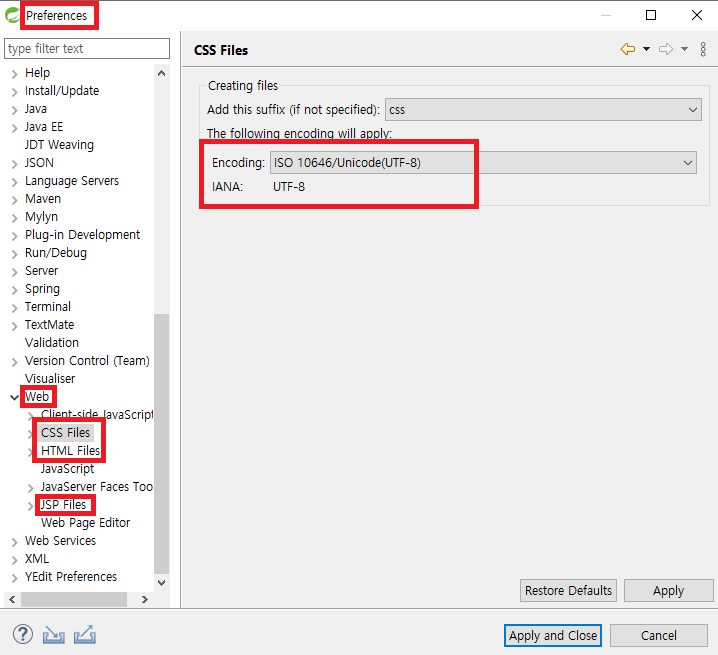Click the back navigation arrow icon
718x655 pixels.
point(628,49)
